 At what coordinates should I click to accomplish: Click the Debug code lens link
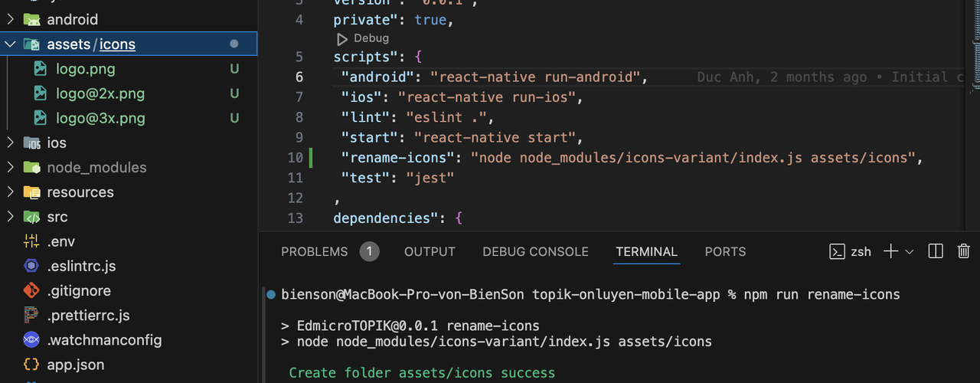point(371,38)
